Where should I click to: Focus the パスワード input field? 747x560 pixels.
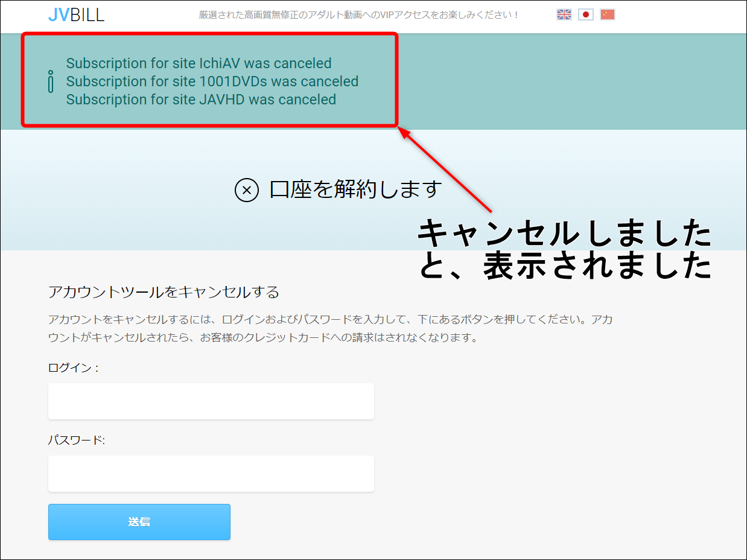point(211,474)
